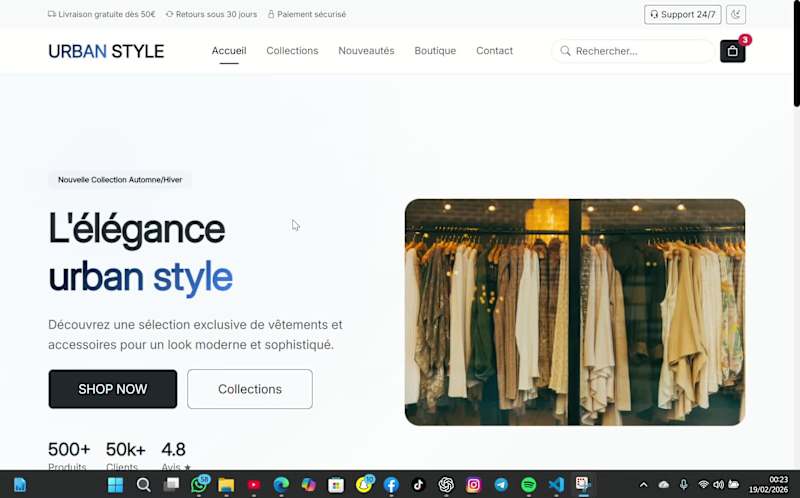Click the Livraison gratuite dès 50€ text
800x498 pixels.
(x=107, y=14)
